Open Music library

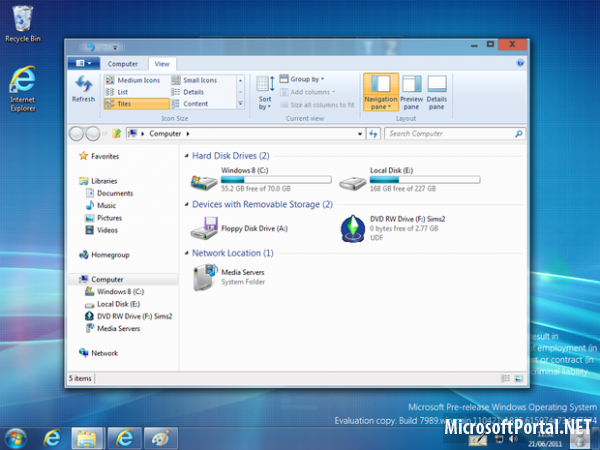click(x=101, y=205)
